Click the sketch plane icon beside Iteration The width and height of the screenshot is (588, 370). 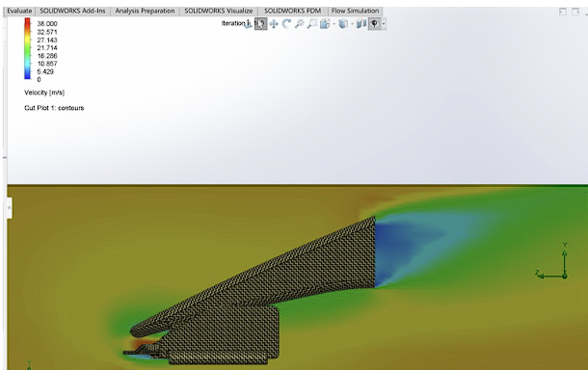(x=248, y=24)
